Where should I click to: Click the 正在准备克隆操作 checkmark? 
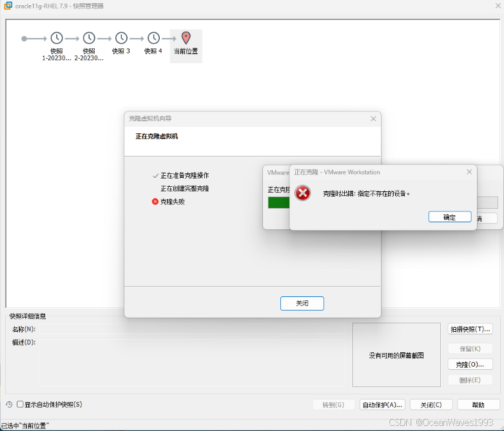pyautogui.click(x=155, y=175)
